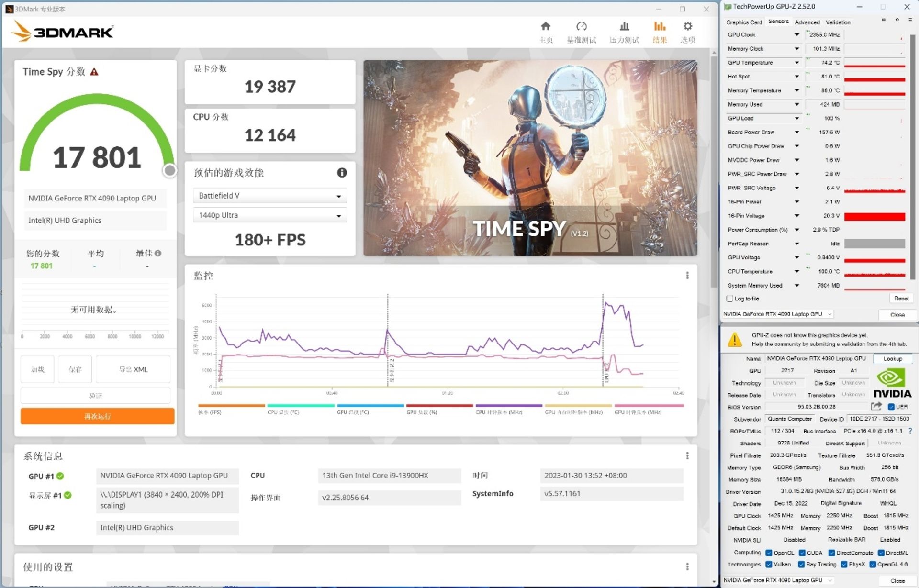919x588 pixels.
Task: Toggle the red GPU 负载 legend line
Action: pos(439,406)
